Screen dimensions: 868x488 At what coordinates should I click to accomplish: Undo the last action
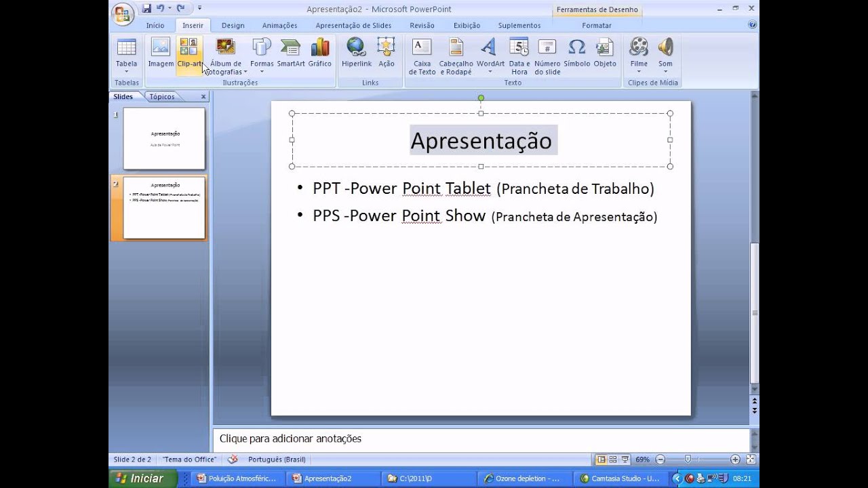(x=160, y=8)
